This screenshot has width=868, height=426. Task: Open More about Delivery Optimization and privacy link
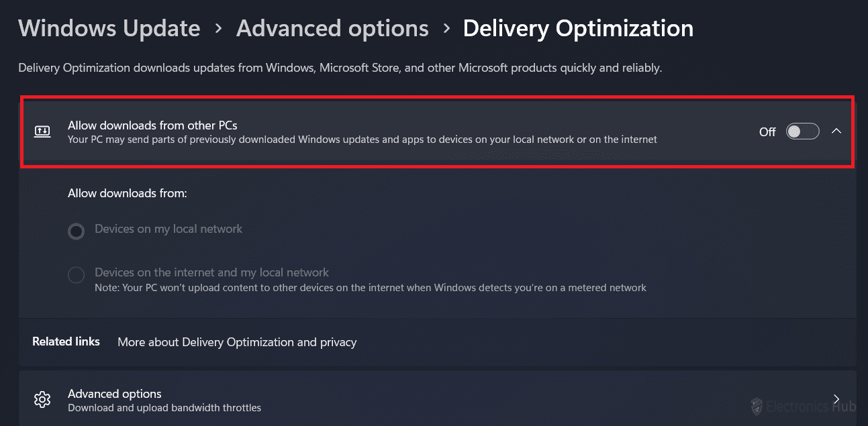(x=237, y=342)
